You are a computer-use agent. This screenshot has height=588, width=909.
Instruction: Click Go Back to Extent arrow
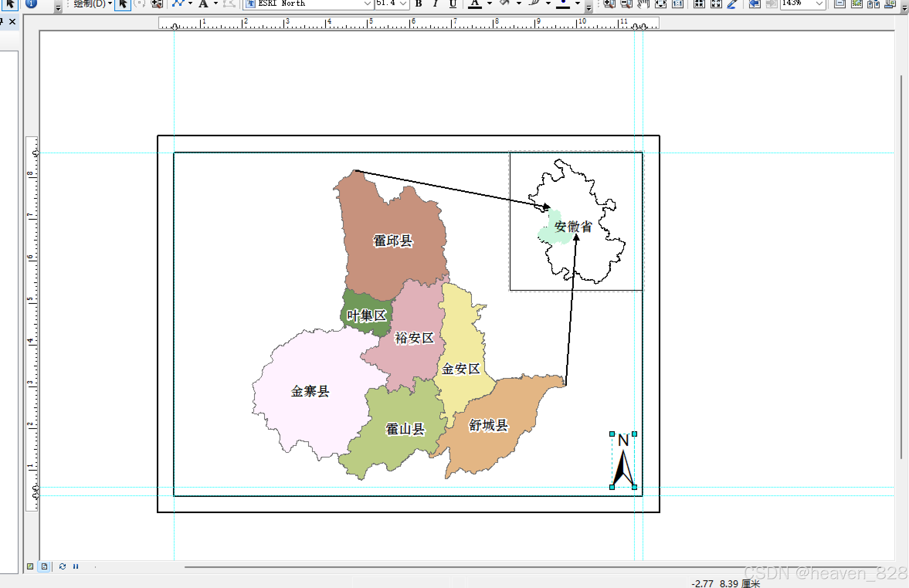[x=754, y=4]
